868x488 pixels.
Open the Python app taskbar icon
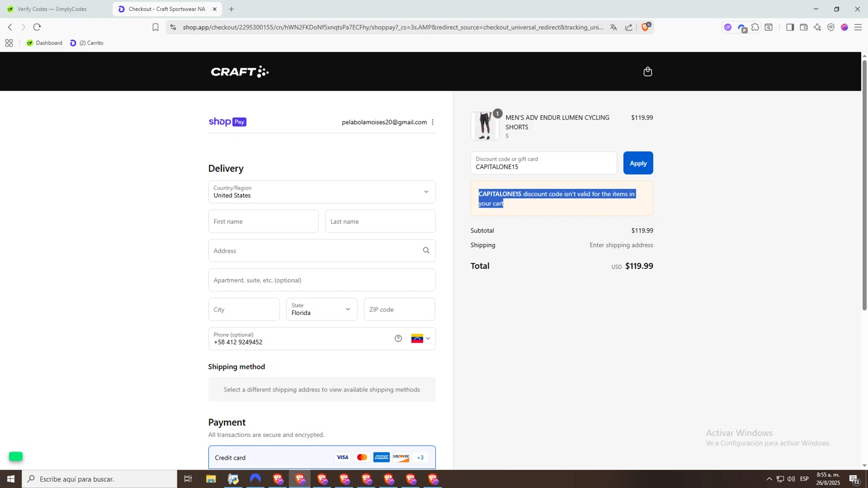coord(233,479)
